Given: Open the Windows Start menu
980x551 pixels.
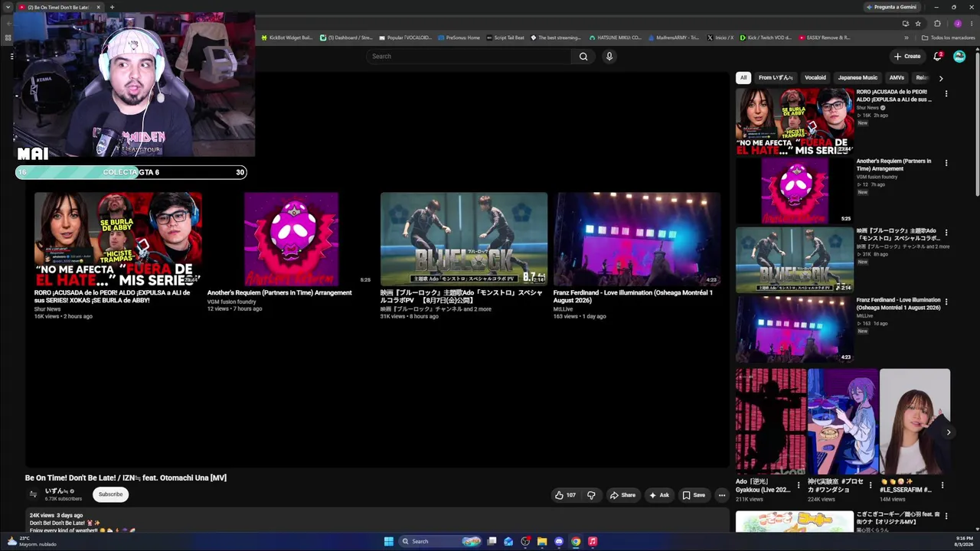Looking at the screenshot, I should tap(389, 541).
